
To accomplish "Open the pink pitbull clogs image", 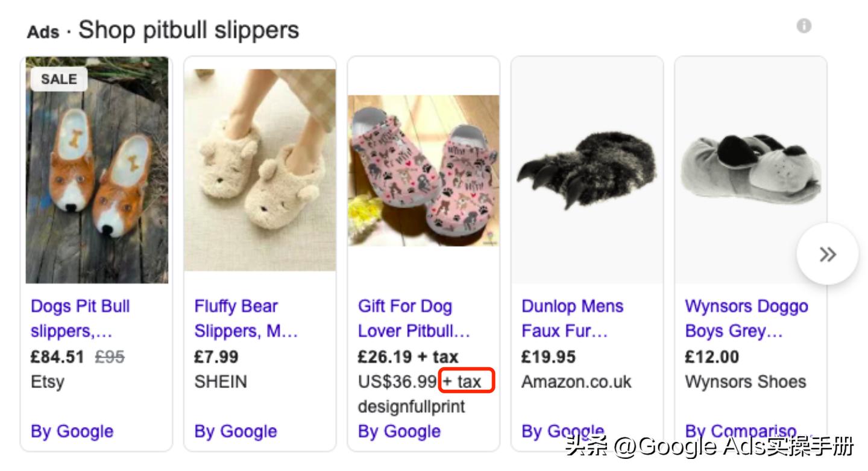I will click(423, 170).
